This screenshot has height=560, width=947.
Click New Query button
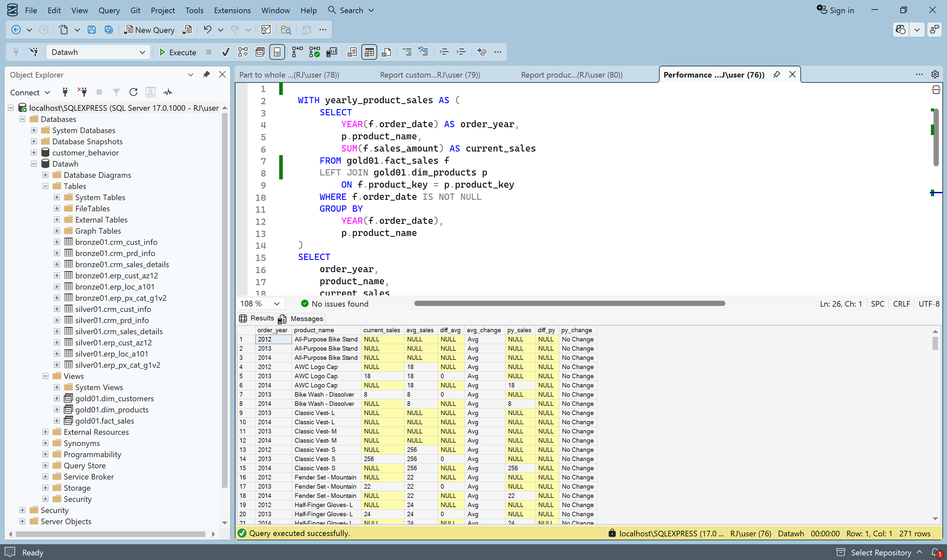tap(150, 30)
